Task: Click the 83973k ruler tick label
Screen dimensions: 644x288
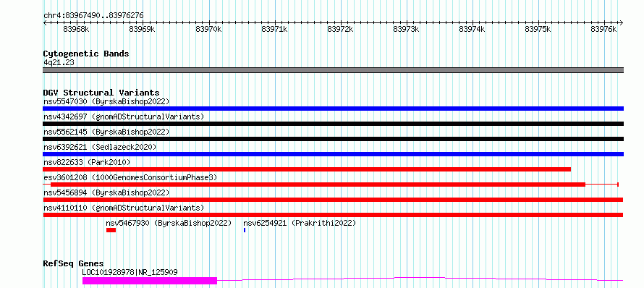Action: [x=406, y=30]
